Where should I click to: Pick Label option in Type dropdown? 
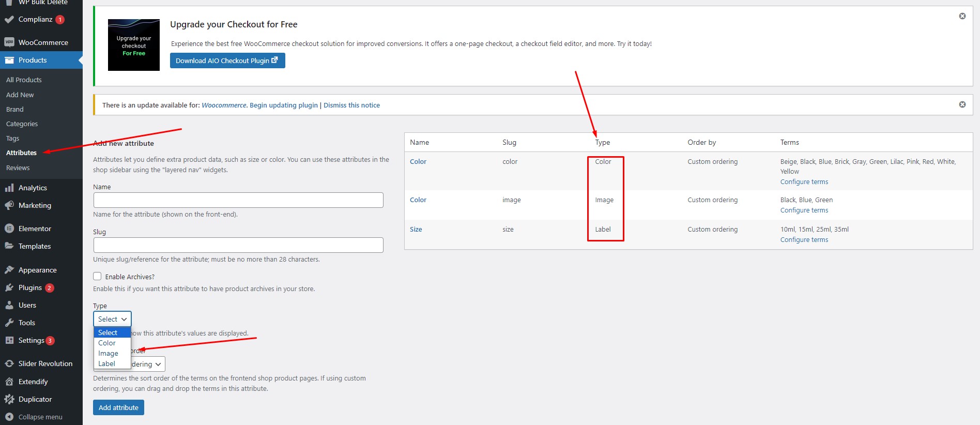(107, 363)
